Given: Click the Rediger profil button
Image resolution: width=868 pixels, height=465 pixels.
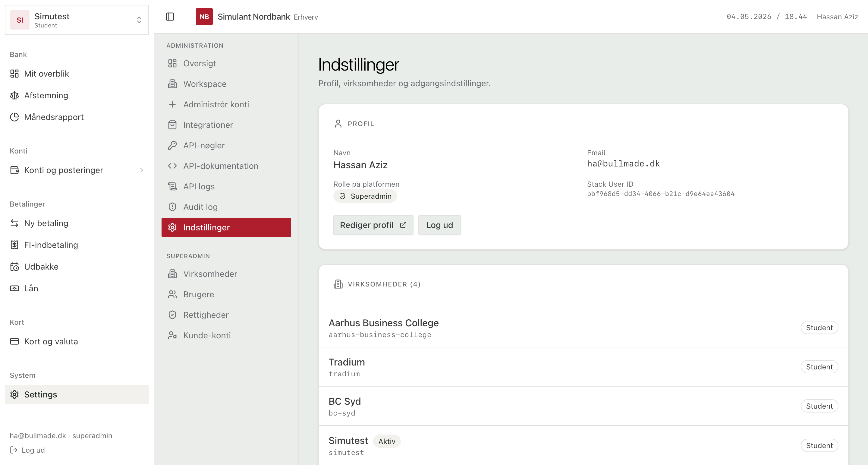Looking at the screenshot, I should point(373,225).
